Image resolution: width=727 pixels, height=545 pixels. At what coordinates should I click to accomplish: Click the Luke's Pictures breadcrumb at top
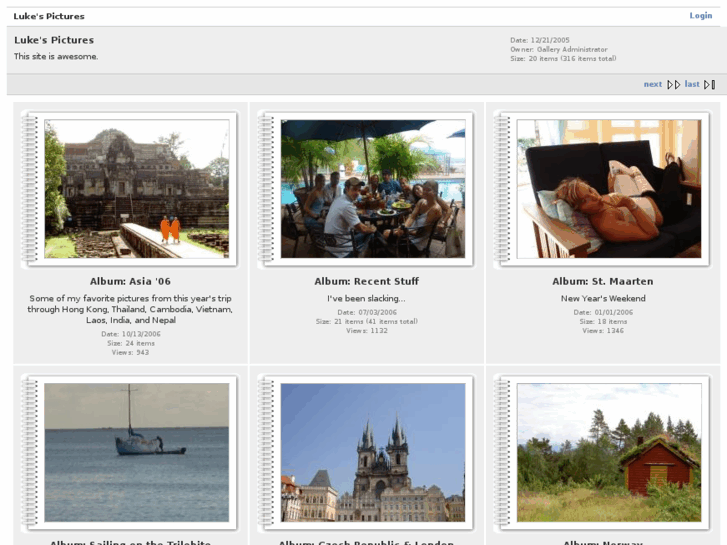[49, 16]
